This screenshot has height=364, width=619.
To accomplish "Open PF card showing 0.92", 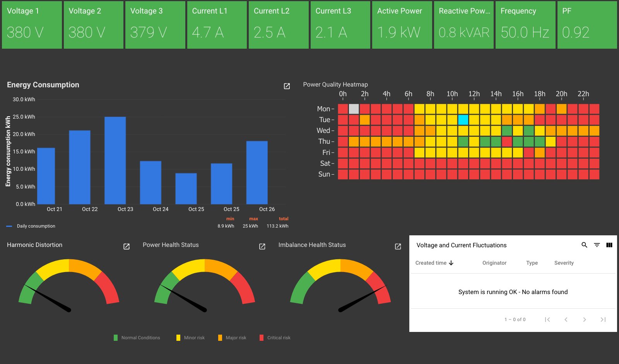I will pos(587,25).
